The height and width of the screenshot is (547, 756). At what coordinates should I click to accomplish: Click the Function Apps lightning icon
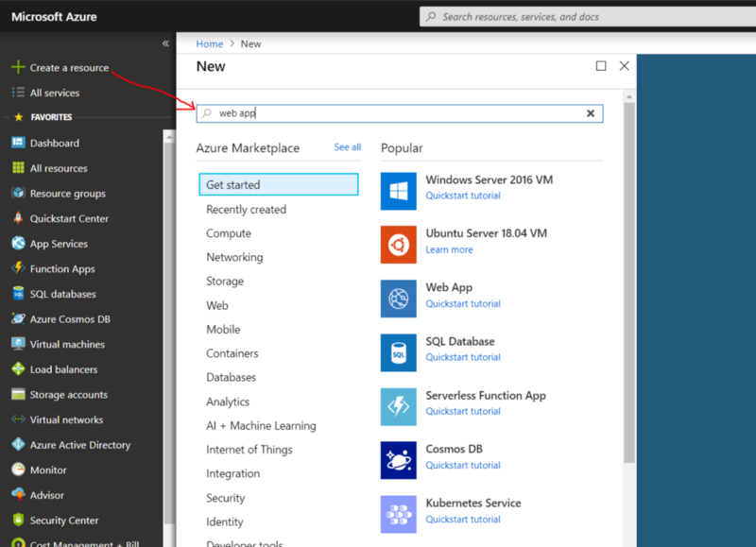point(18,268)
